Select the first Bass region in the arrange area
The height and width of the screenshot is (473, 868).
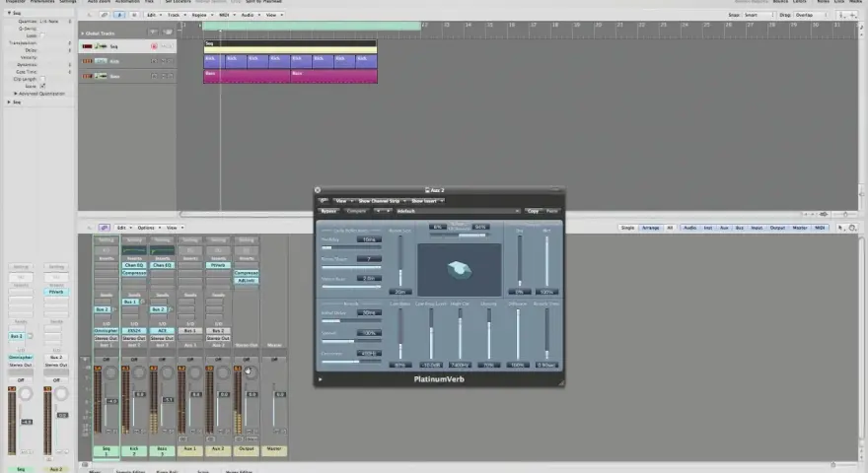pos(247,76)
